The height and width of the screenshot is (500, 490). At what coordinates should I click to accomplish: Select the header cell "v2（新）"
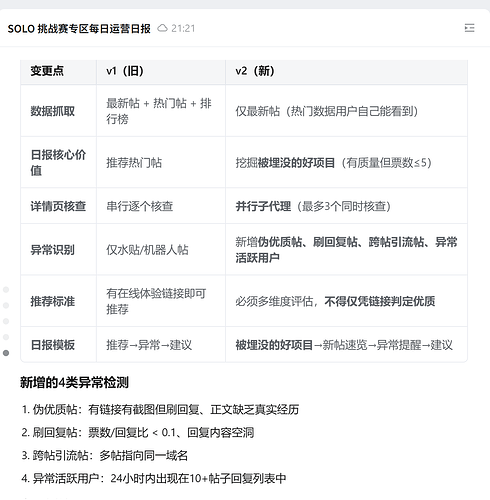pos(346,72)
